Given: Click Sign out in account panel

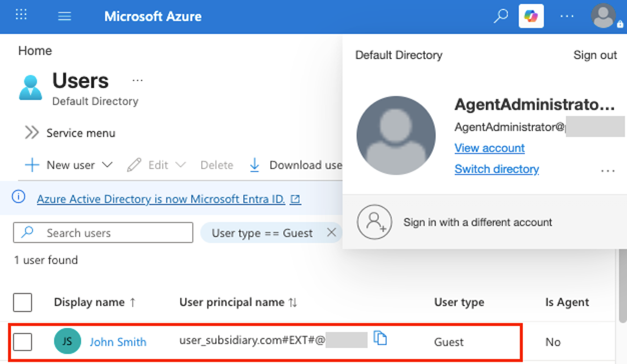Looking at the screenshot, I should point(595,55).
